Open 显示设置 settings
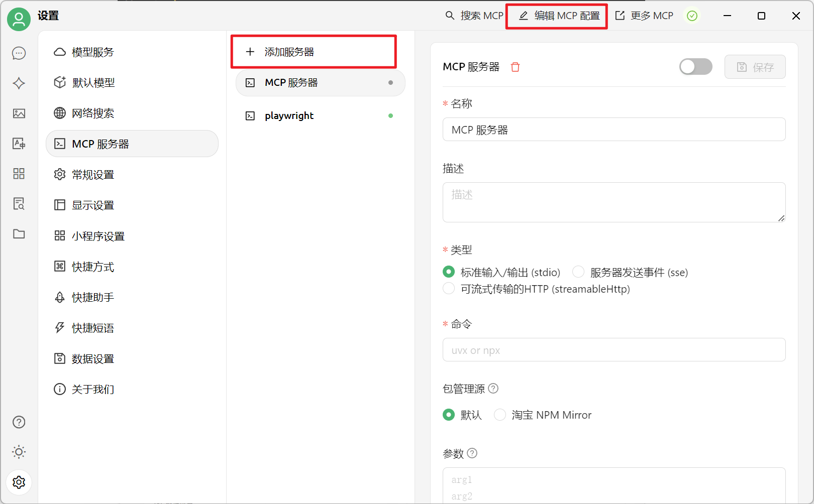814x504 pixels. coord(132,205)
